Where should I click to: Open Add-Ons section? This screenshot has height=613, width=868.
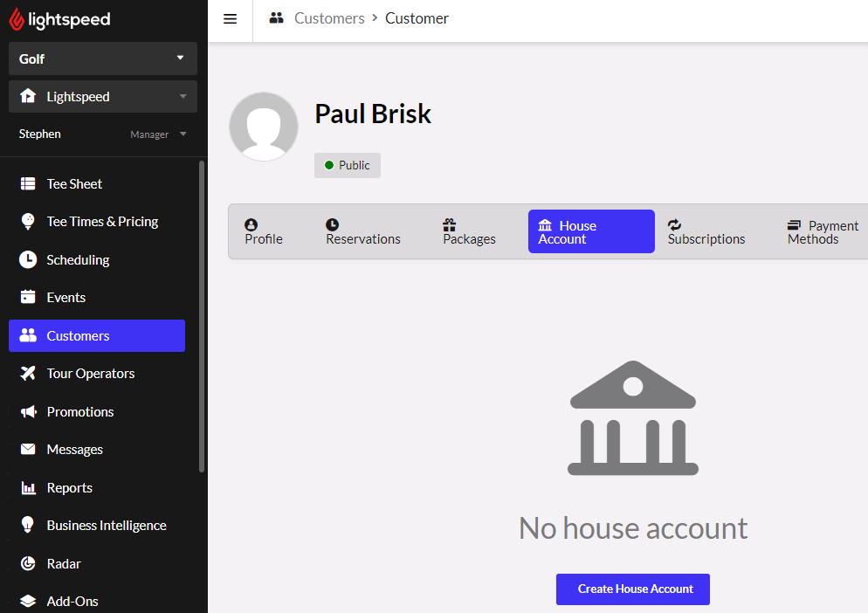97,601
